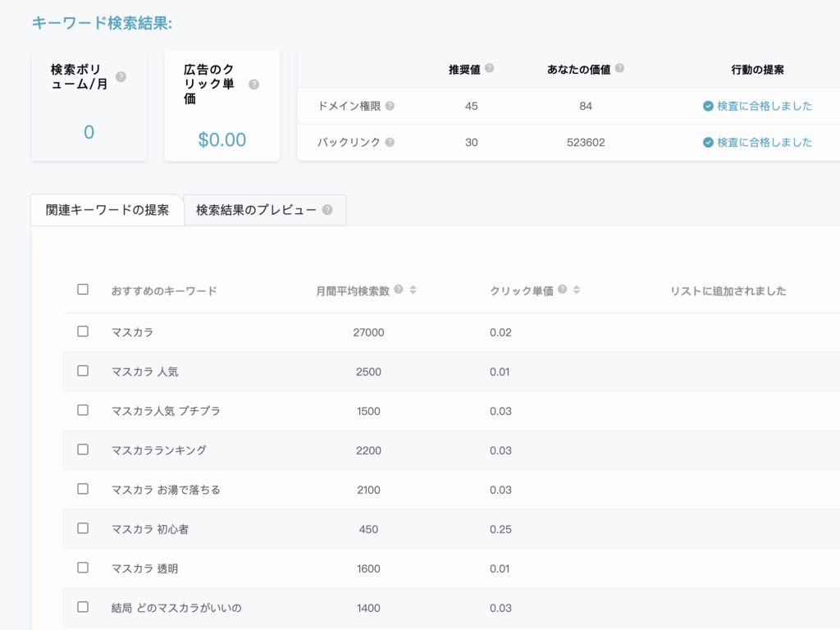The width and height of the screenshot is (840, 630).
Task: Select the マスカラ 人気 row checkbox
Action: [82, 371]
